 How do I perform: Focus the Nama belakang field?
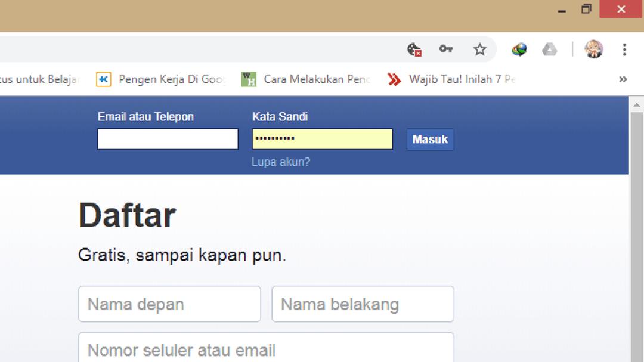[x=363, y=304]
